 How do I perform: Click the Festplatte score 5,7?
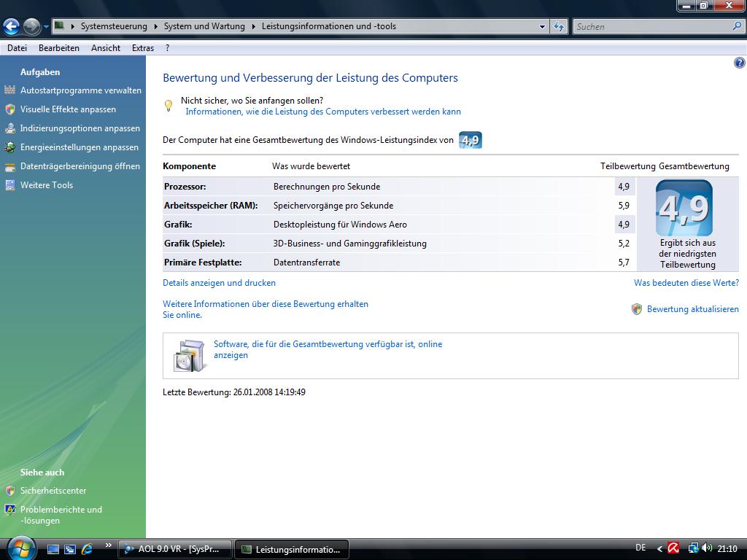tap(624, 262)
